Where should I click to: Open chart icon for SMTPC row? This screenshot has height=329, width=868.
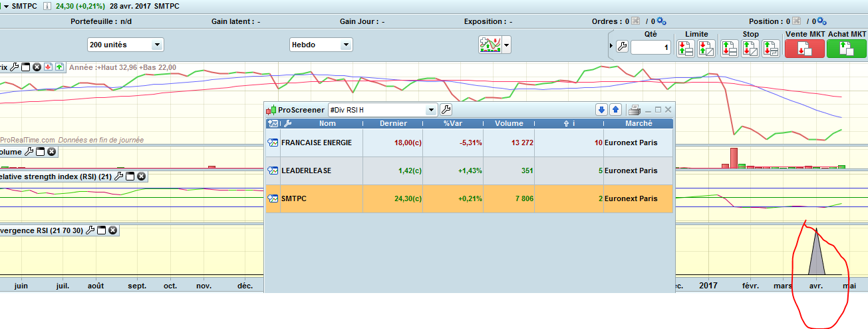pos(273,198)
